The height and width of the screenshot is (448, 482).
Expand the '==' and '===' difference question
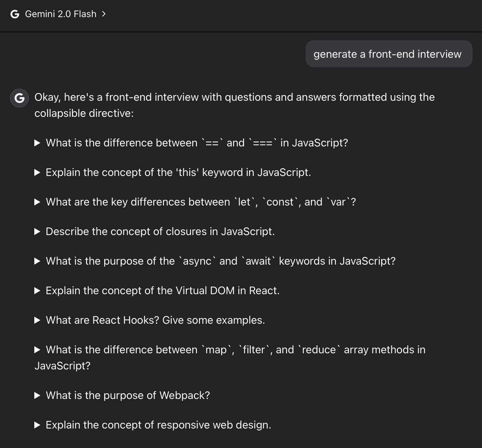click(x=191, y=143)
